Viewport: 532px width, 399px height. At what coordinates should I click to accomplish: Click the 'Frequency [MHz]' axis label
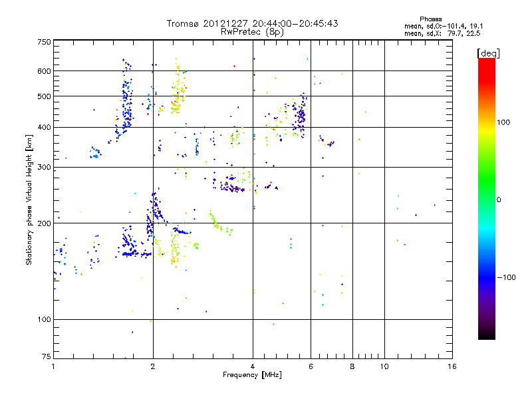(252, 375)
